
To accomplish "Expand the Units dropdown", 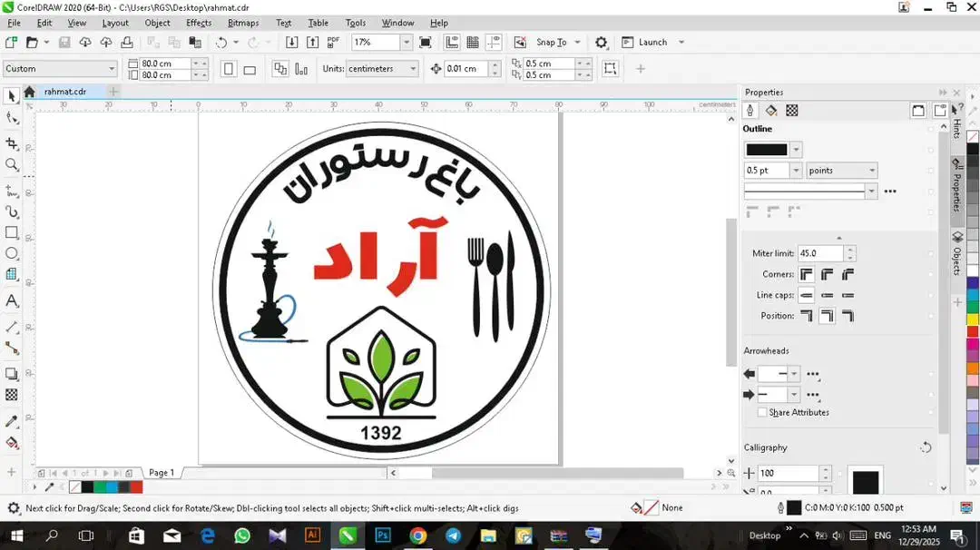I will [413, 69].
